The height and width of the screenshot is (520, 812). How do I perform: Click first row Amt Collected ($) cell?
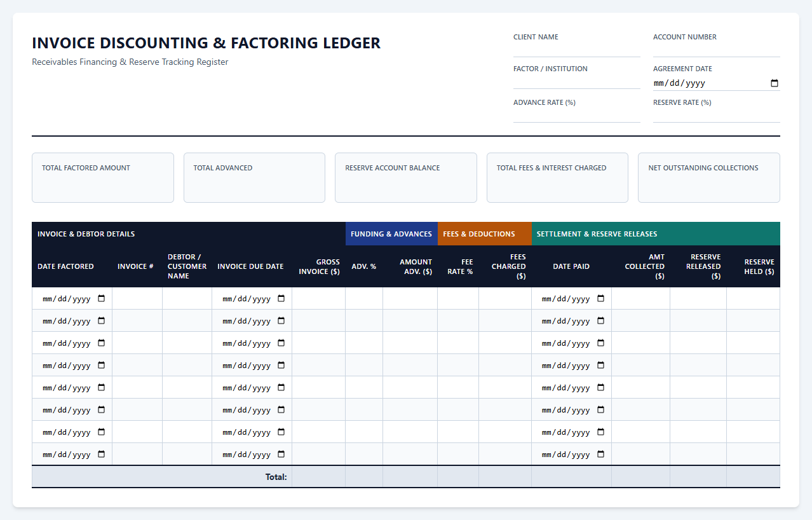(x=641, y=298)
